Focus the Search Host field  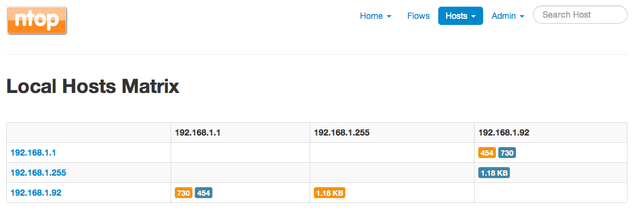580,15
